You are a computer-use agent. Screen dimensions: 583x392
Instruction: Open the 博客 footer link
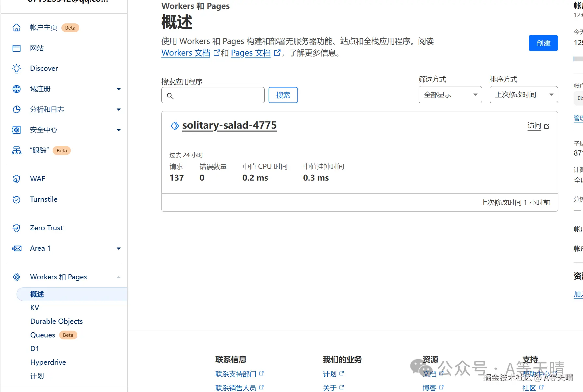[429, 388]
